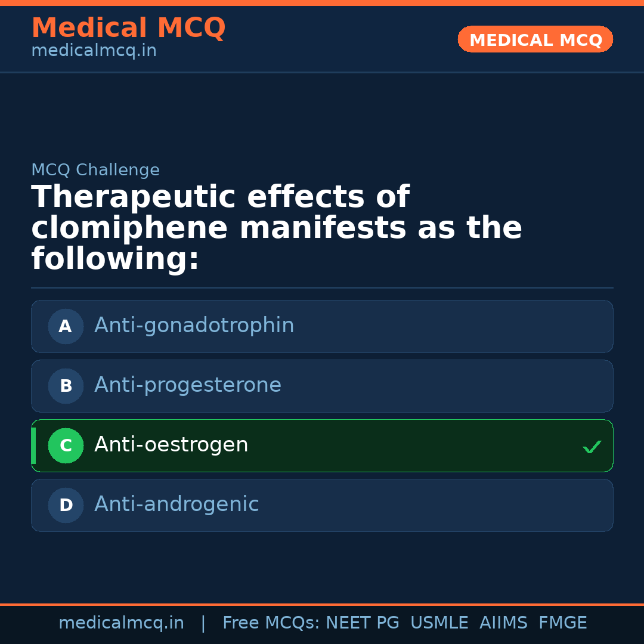
Task: Click the USMLE footer label
Action: pos(439,623)
